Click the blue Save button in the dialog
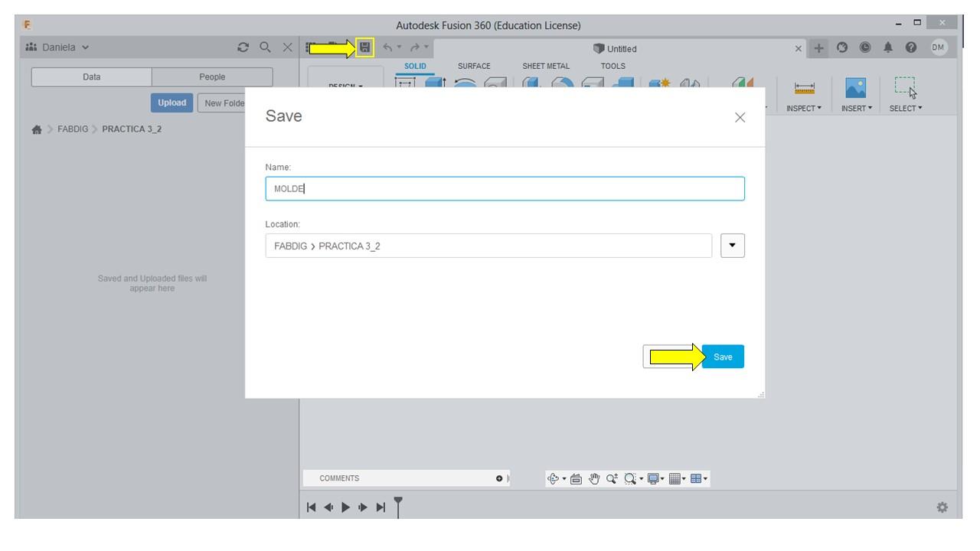This screenshot has height=551, width=980. 723,357
